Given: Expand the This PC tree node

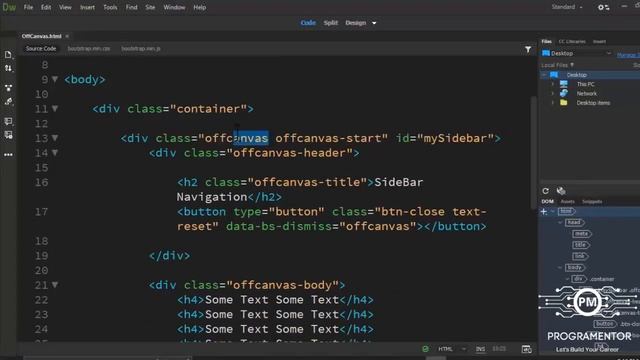Looking at the screenshot, I should pos(553,84).
